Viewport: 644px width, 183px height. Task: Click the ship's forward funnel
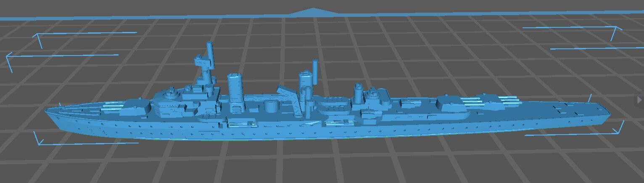click(x=235, y=90)
